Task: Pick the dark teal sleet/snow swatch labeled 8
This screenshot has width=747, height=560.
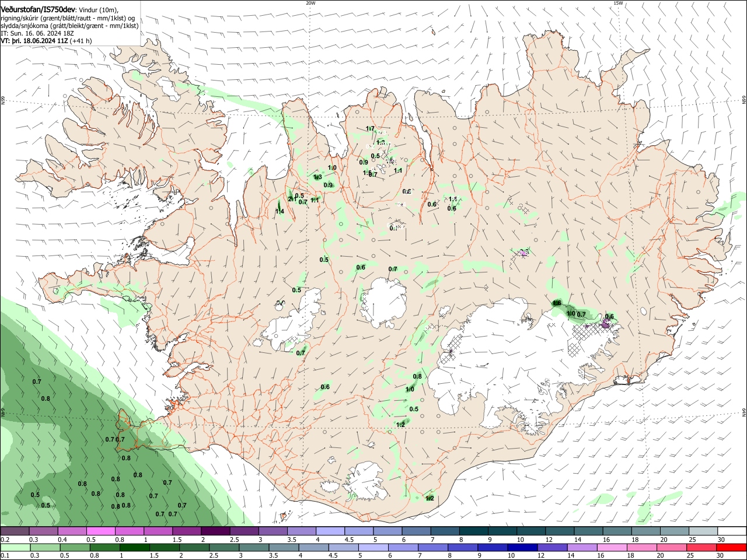Action: 474,531
